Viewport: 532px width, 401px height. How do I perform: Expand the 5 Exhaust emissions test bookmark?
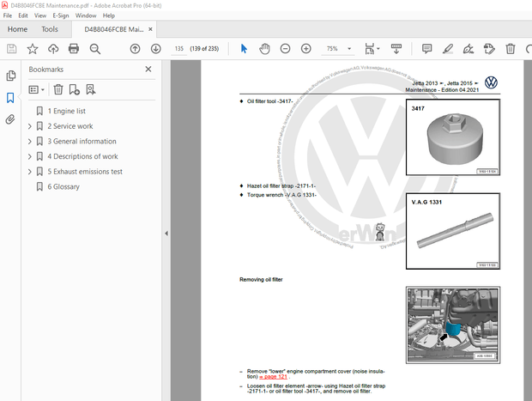29,172
